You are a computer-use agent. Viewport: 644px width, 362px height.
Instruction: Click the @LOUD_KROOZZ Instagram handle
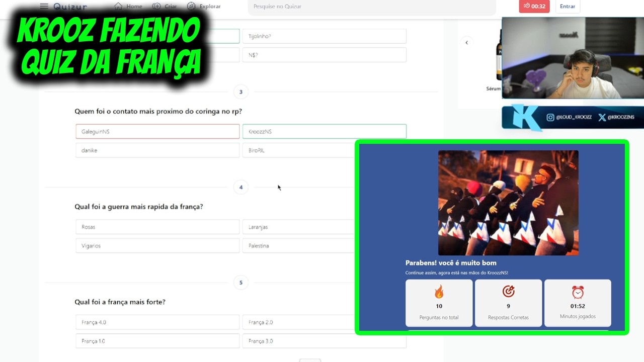(574, 118)
